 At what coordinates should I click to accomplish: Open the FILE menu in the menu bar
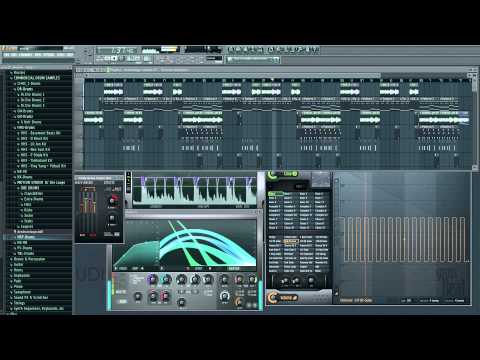pyautogui.click(x=6, y=55)
